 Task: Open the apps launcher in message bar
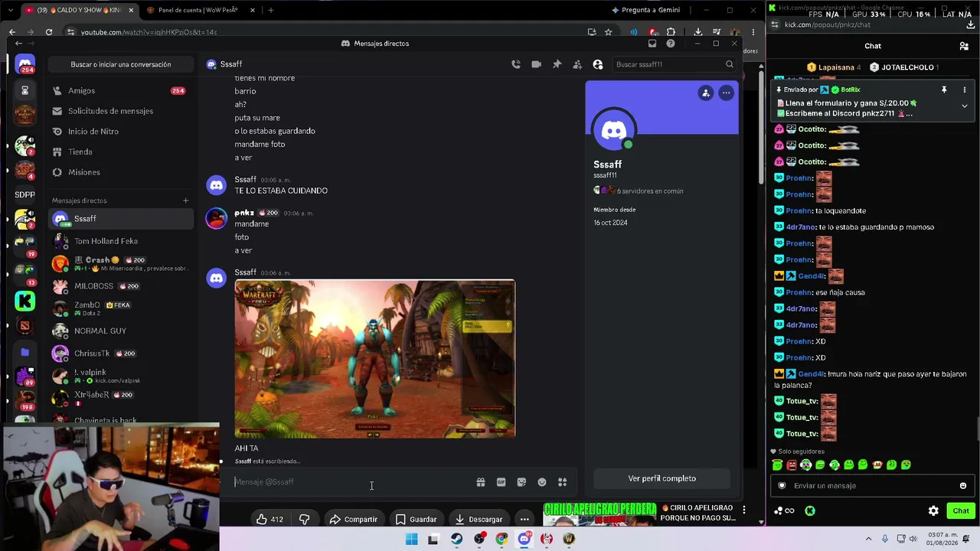pos(562,482)
